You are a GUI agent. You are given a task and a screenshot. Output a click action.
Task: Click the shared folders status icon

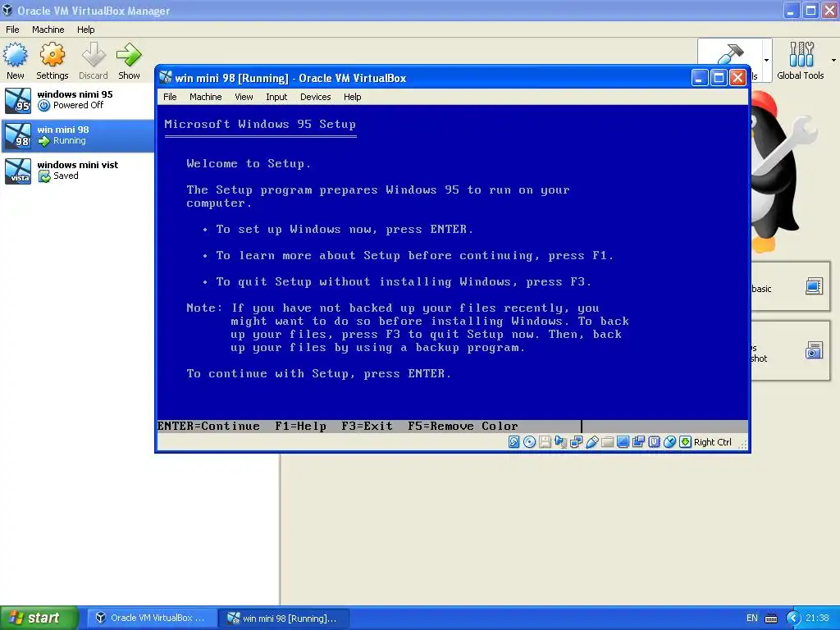click(607, 442)
